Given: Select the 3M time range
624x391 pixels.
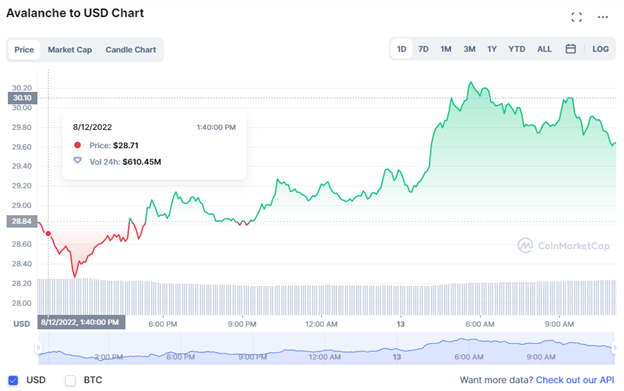Looking at the screenshot, I should (469, 49).
